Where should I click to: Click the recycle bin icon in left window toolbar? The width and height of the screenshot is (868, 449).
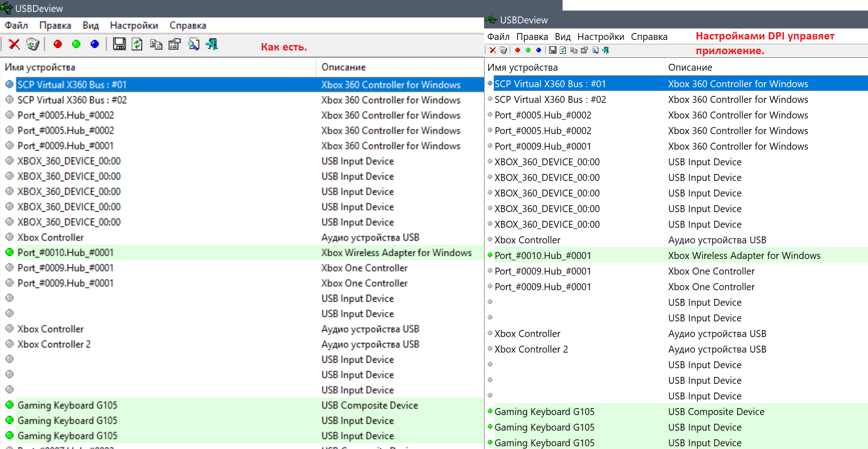pos(33,44)
